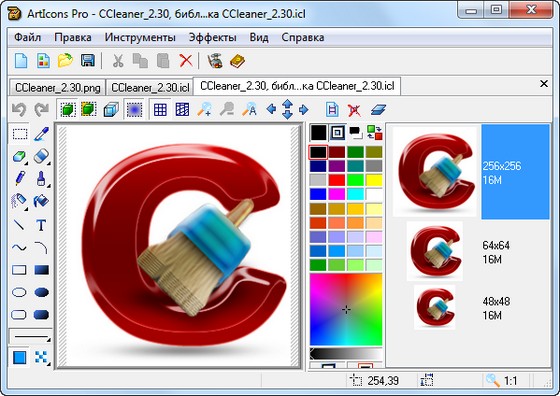Screen dimensions: 560x396
Task: Click the new icon library button
Action: [43, 61]
